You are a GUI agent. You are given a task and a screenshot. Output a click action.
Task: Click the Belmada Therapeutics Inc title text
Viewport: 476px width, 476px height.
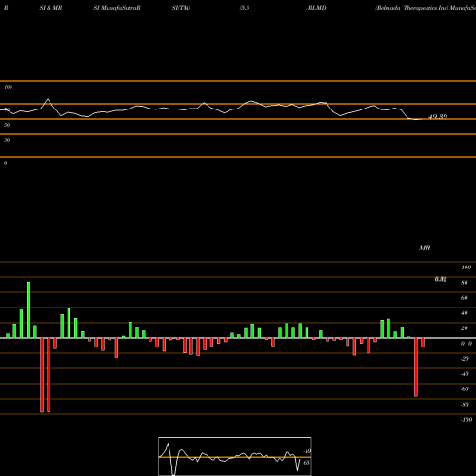(412, 8)
